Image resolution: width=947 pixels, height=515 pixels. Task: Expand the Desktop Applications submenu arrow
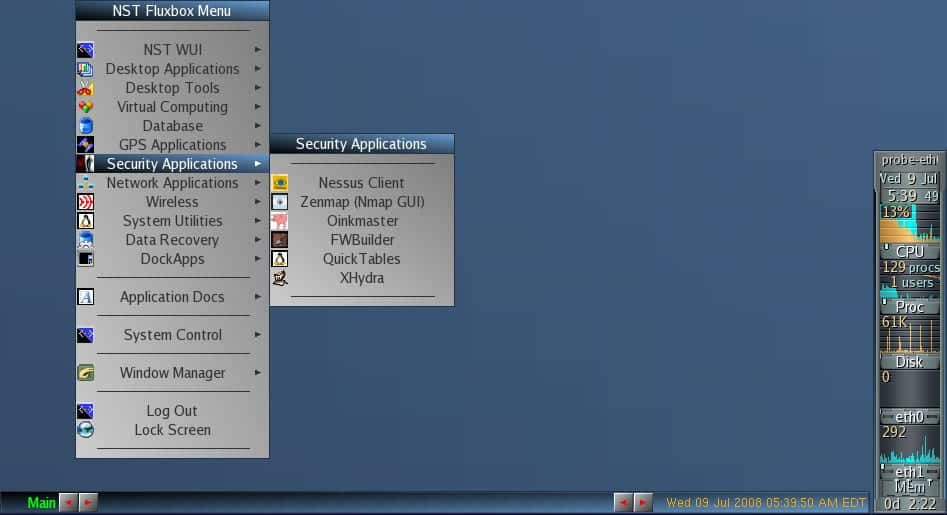click(258, 69)
